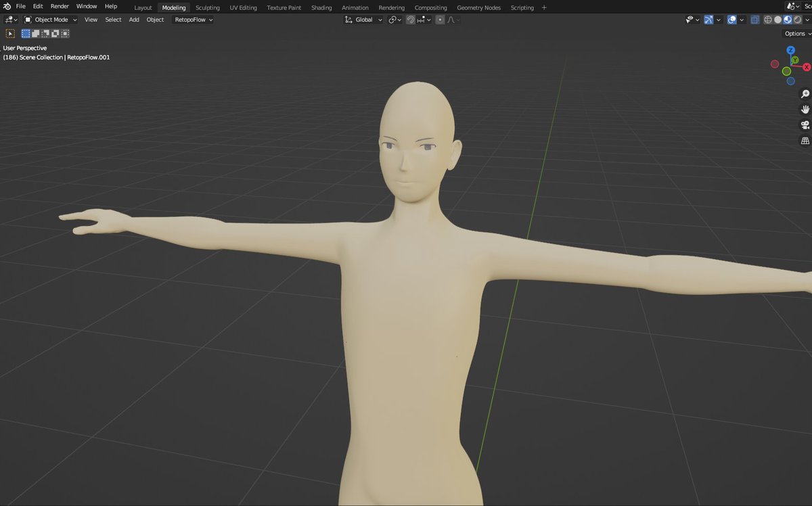Switch perspective/orthographic with grid icon
This screenshot has height=506, width=812.
805,141
